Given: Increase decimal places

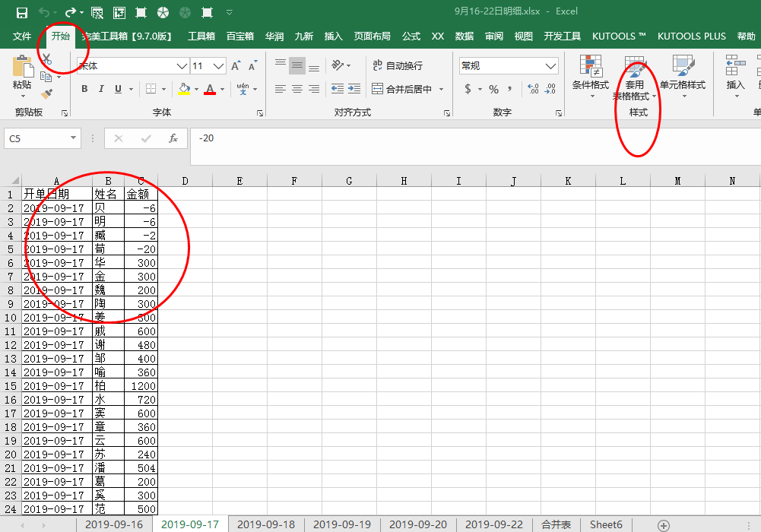Looking at the screenshot, I should (x=533, y=89).
